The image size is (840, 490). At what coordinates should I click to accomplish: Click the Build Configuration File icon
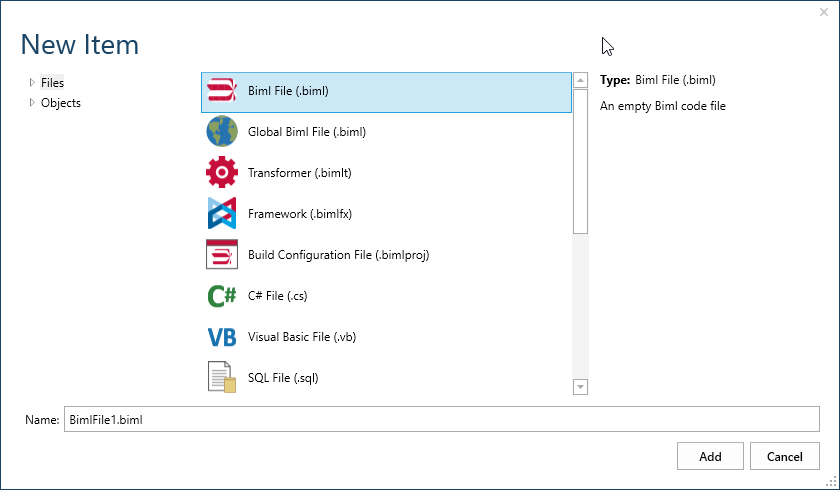221,255
